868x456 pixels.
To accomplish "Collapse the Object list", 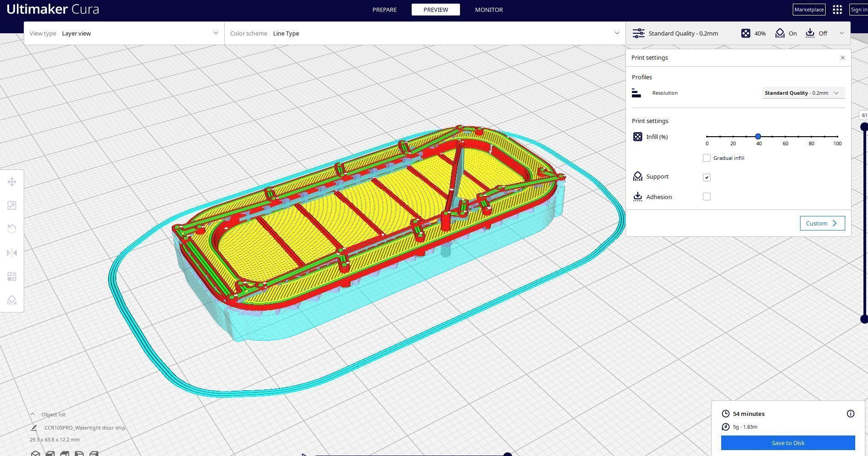I will [x=32, y=415].
